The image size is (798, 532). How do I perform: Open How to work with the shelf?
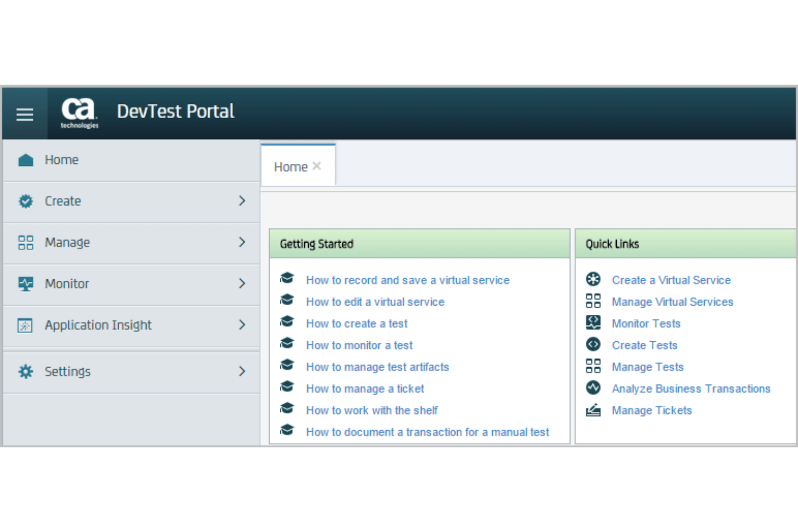372,410
